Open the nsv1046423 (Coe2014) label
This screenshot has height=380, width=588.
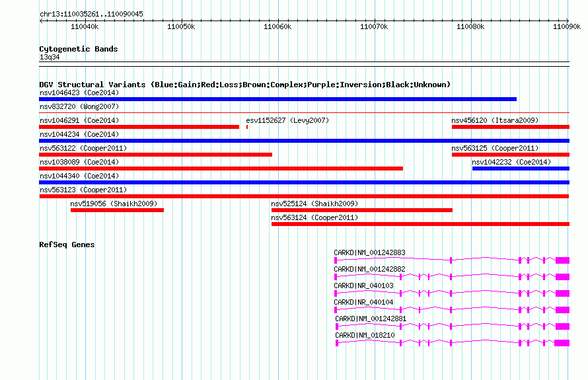pos(79,93)
